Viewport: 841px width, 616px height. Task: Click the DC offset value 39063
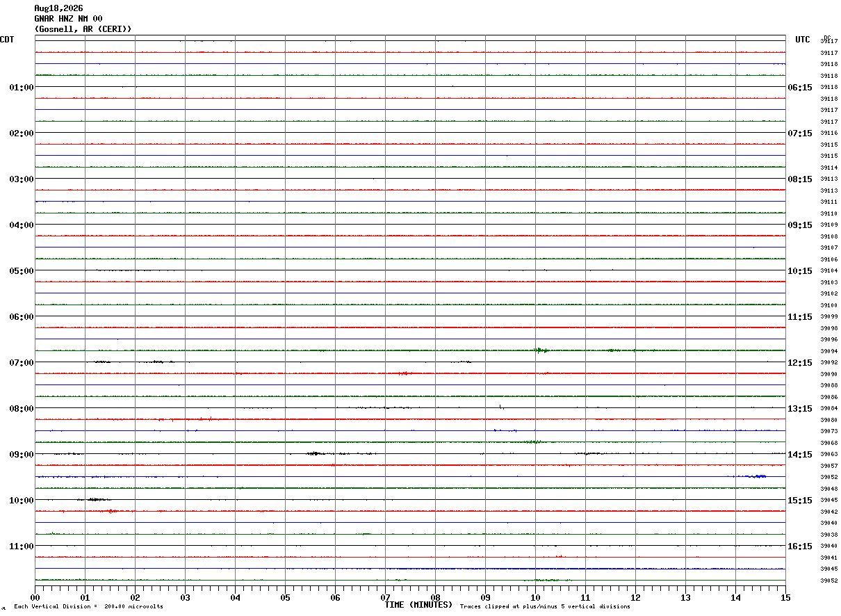click(x=828, y=454)
